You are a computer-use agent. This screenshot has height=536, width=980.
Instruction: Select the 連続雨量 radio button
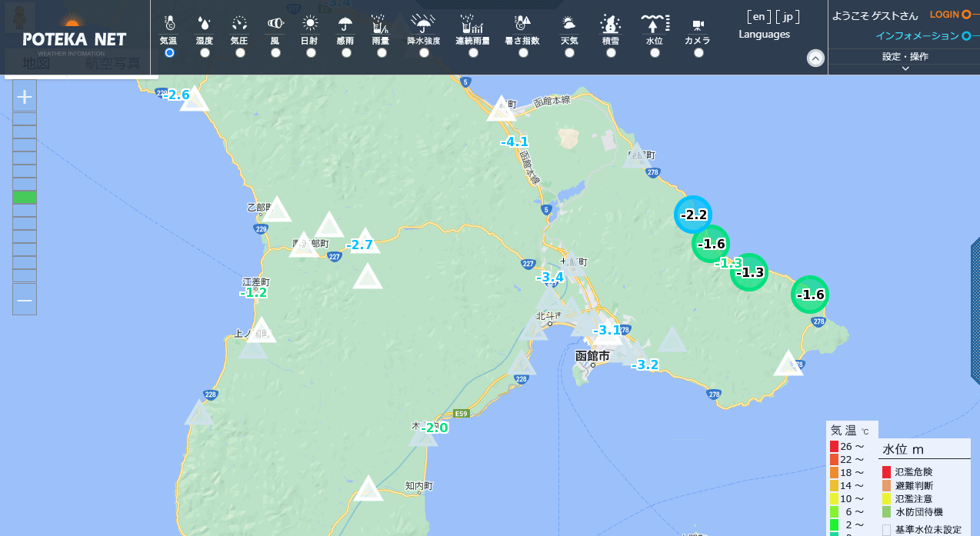[473, 52]
